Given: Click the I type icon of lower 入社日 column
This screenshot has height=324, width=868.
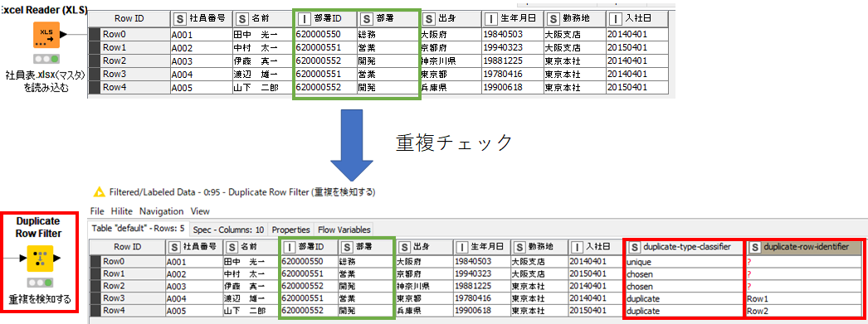Looking at the screenshot, I should 577,247.
